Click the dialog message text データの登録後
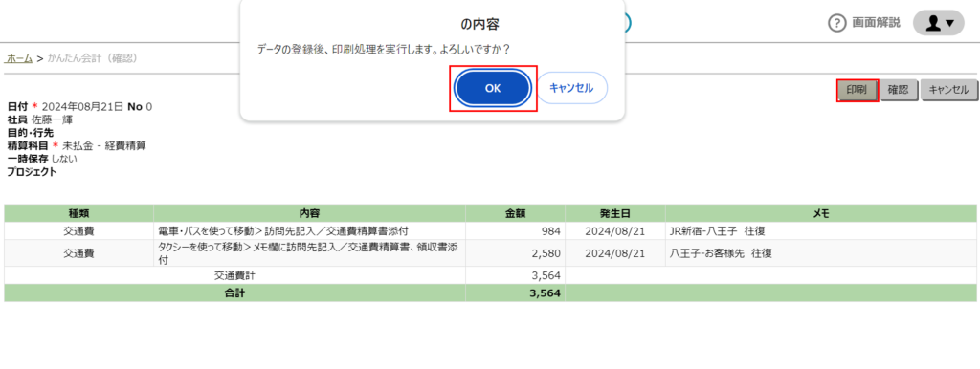Screen dimensions: 980x369 point(384,49)
